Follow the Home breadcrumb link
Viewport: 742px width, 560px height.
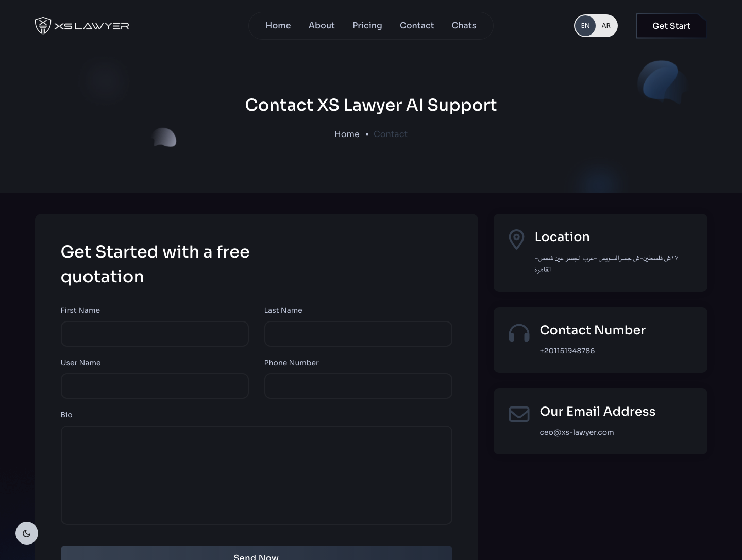[x=347, y=134]
